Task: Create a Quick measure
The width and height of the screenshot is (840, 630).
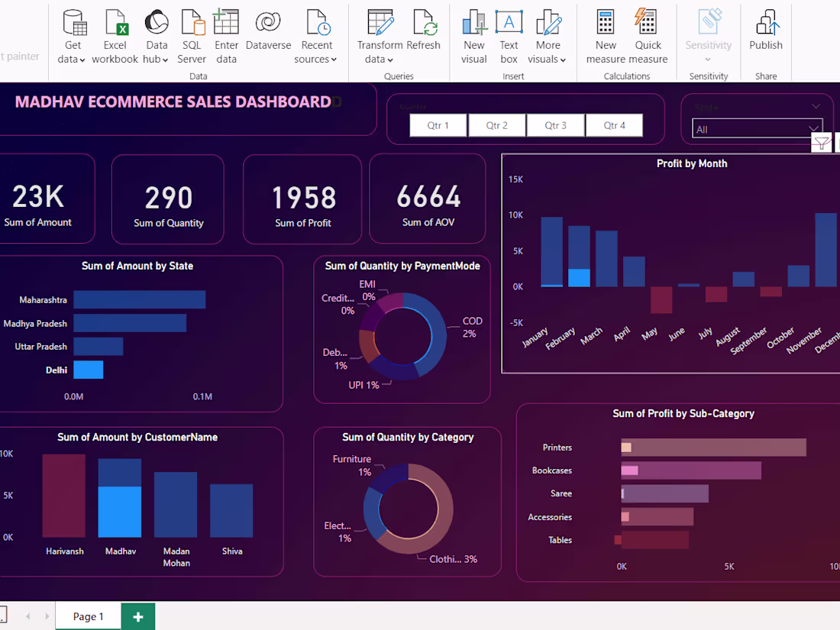Action: pyautogui.click(x=648, y=34)
